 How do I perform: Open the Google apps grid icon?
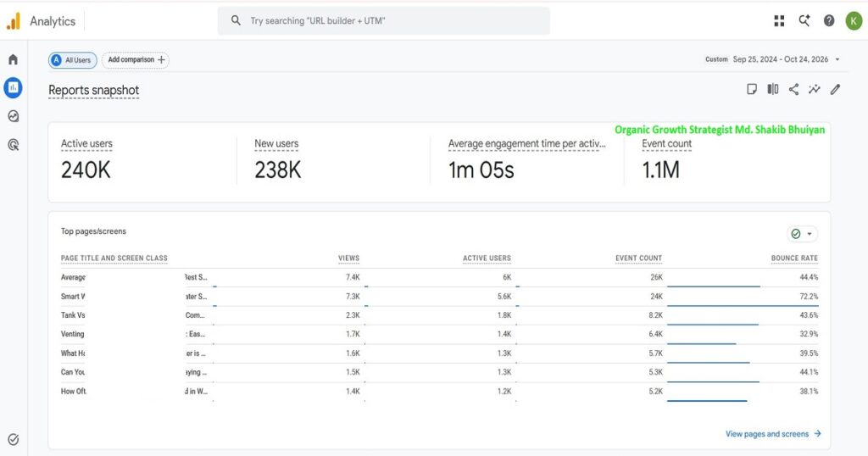click(780, 21)
